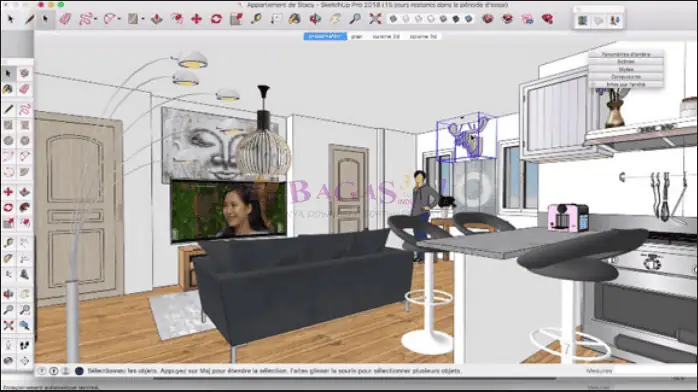Activate the Scale tool in top toolbar
The width and height of the screenshot is (698, 392).
click(236, 19)
